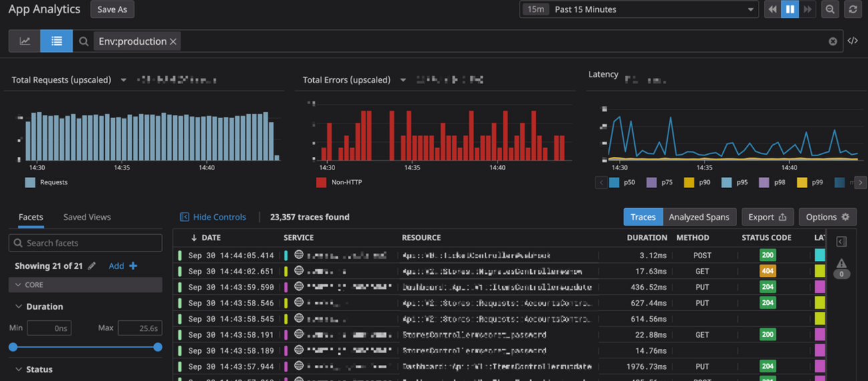
Task: Click the Search facets input field
Action: (x=85, y=243)
